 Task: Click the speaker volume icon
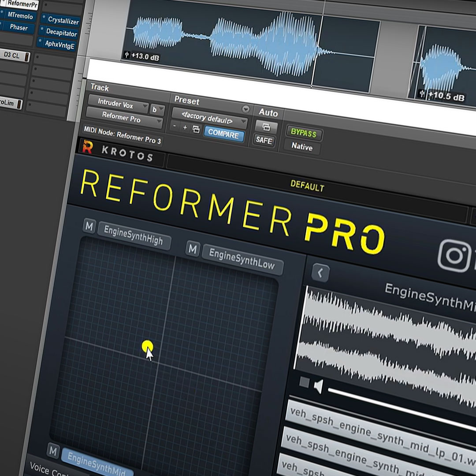(318, 386)
